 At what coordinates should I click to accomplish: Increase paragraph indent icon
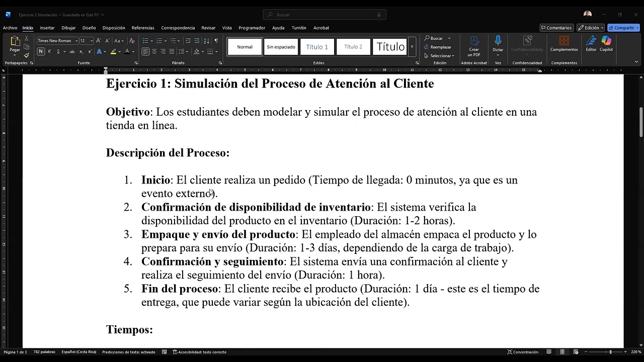197,41
